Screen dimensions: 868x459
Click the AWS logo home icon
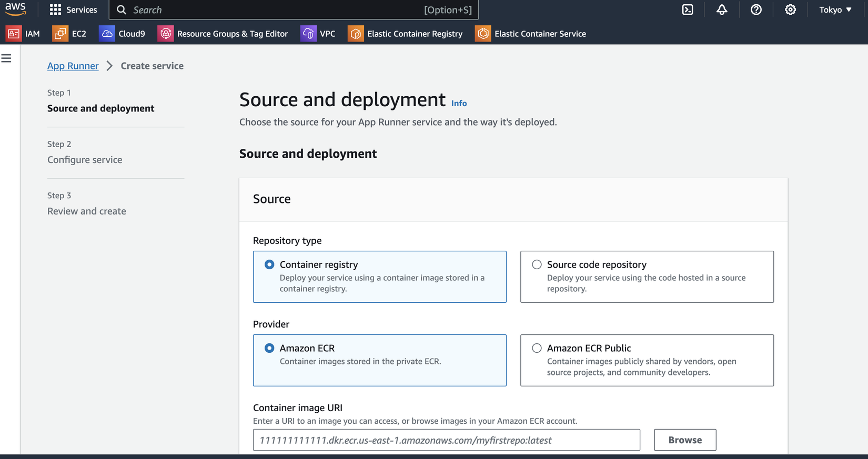pos(16,9)
